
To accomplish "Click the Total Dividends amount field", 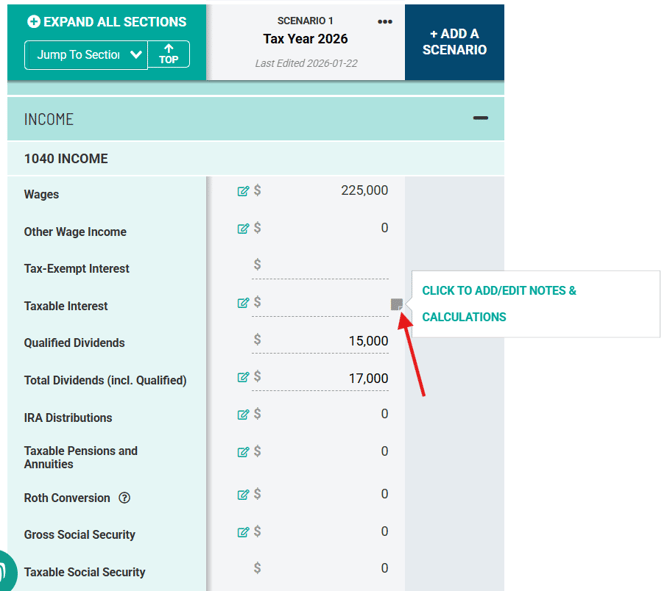I will tap(328, 378).
